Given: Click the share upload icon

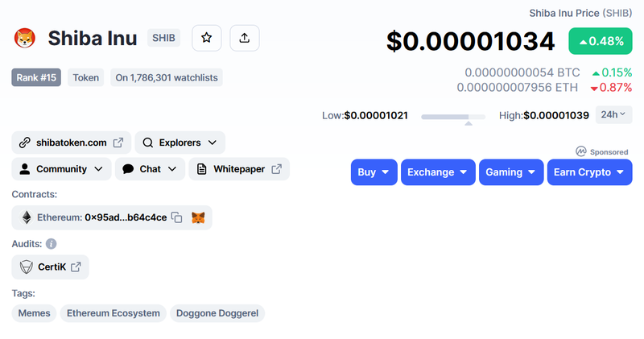Looking at the screenshot, I should click(245, 38).
